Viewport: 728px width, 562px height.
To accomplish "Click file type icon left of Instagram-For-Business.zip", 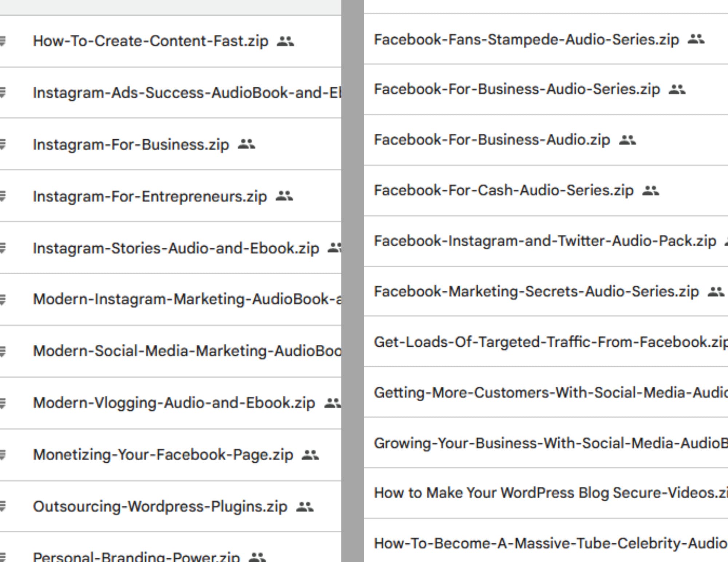I will point(3,144).
